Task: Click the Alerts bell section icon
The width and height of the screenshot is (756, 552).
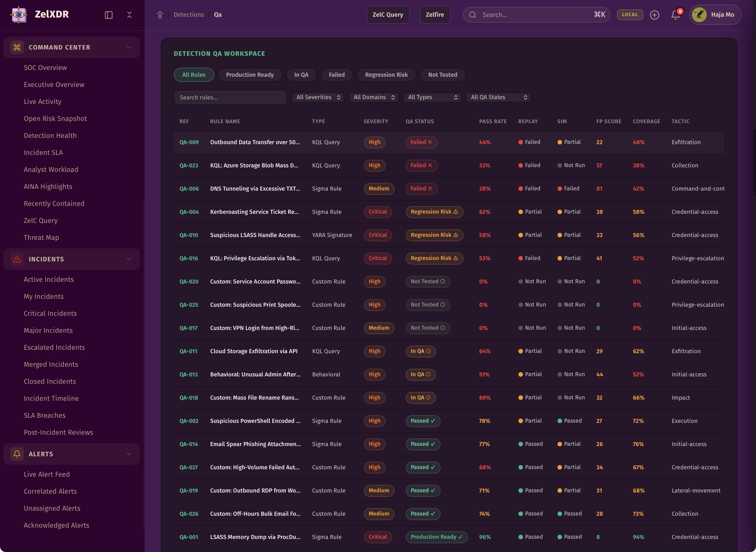Action: 17,454
